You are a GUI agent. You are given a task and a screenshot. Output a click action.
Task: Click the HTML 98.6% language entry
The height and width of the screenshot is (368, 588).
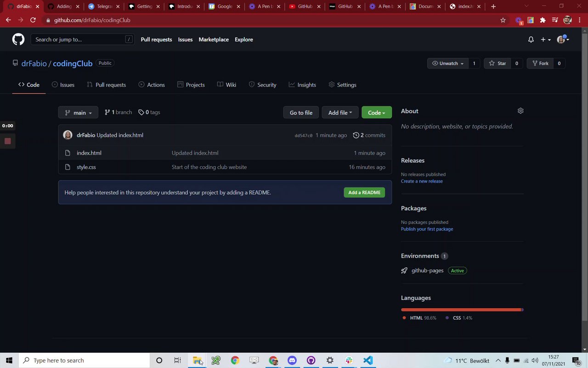click(x=419, y=318)
